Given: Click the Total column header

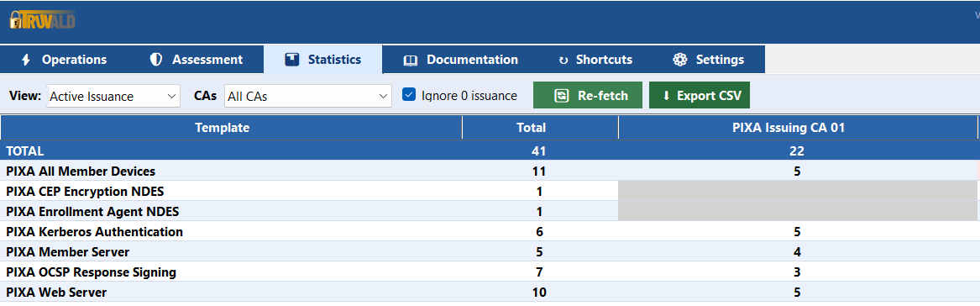Looking at the screenshot, I should pos(540,128).
